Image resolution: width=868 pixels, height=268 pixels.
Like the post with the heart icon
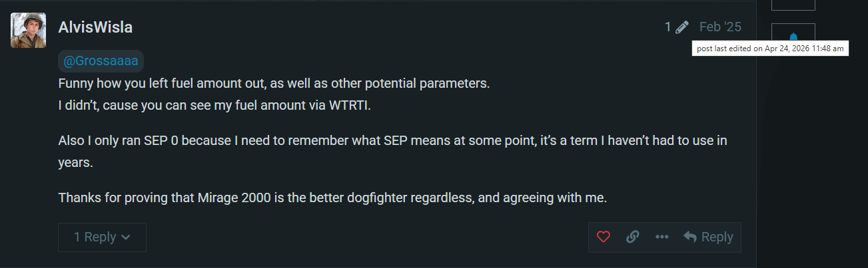click(x=604, y=237)
